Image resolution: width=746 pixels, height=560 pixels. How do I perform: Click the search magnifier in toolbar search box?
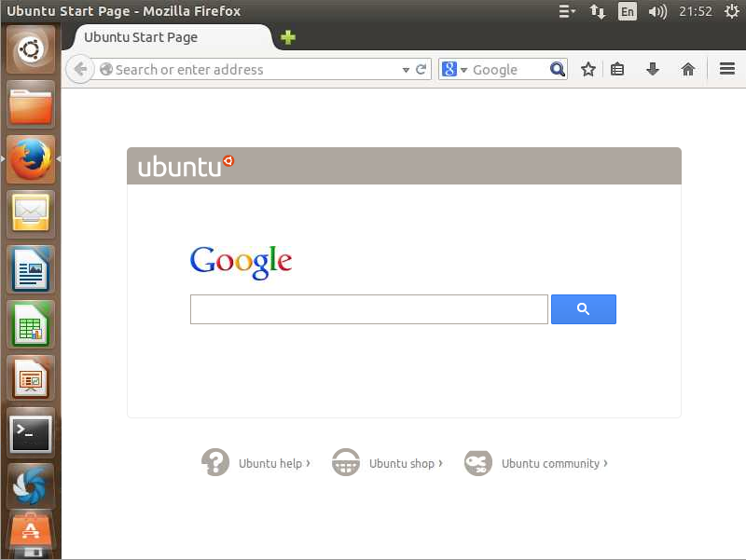coord(557,69)
